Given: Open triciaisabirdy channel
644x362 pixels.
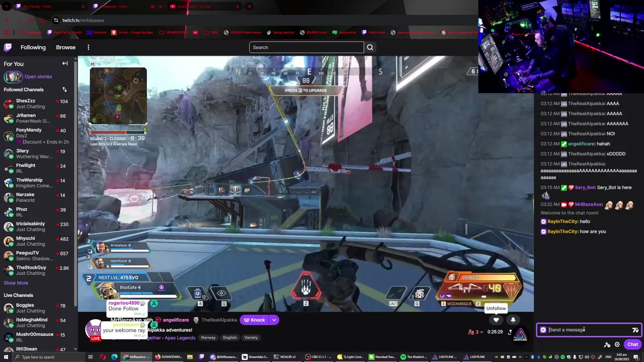Looking at the screenshot, I should click(x=36, y=227).
